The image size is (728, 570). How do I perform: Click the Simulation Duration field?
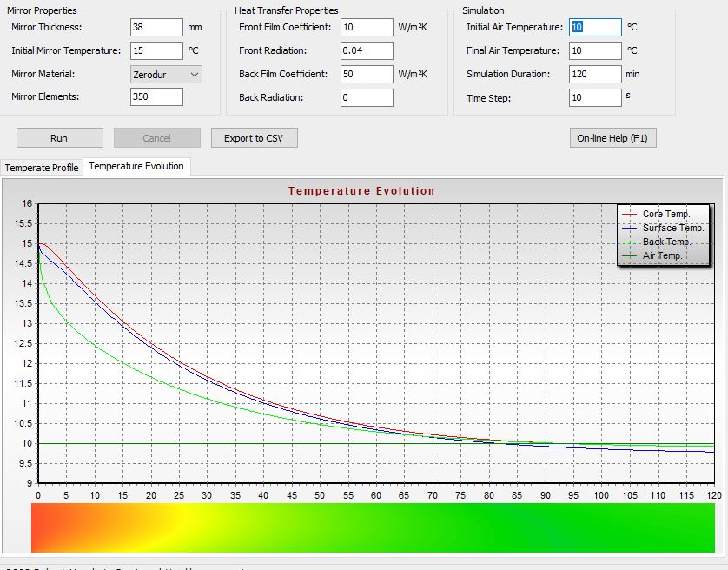click(x=595, y=75)
